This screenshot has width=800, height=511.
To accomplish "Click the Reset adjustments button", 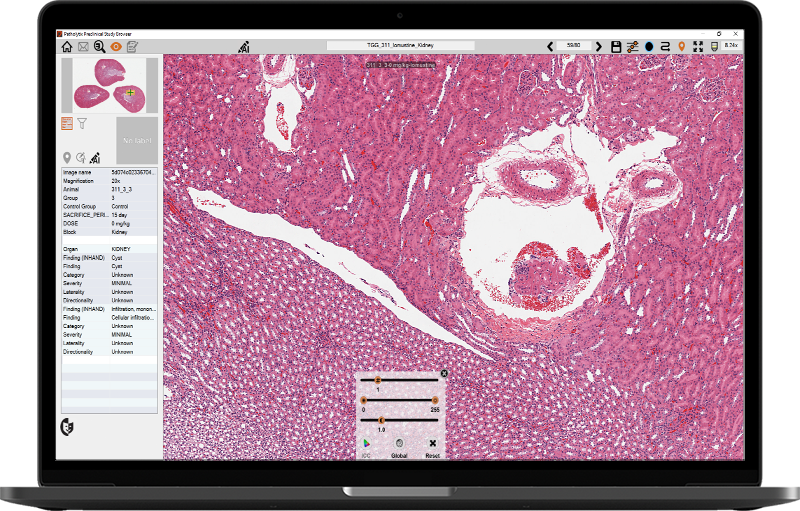I will 433,448.
